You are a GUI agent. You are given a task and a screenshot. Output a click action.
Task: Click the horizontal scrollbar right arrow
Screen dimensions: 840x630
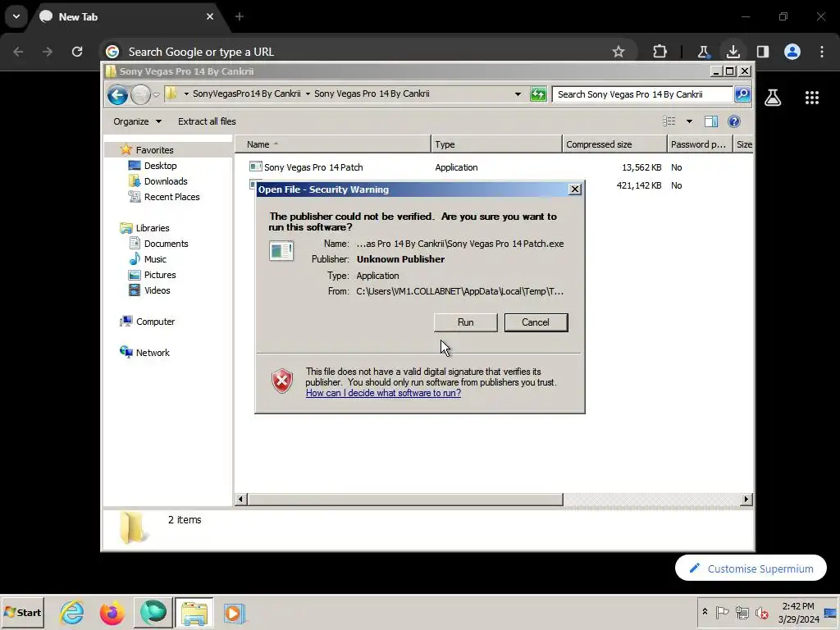746,500
